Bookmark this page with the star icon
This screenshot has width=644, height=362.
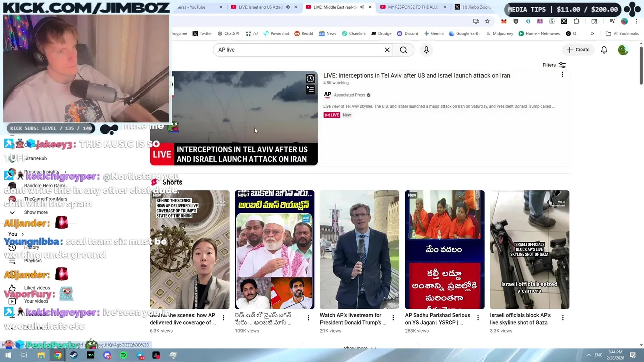tap(487, 21)
